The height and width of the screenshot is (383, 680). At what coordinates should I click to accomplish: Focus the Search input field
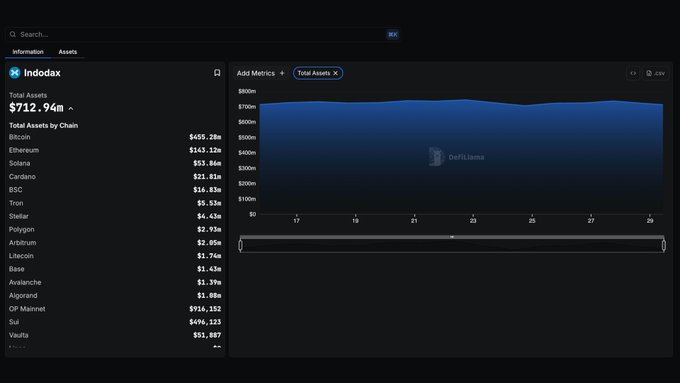203,34
